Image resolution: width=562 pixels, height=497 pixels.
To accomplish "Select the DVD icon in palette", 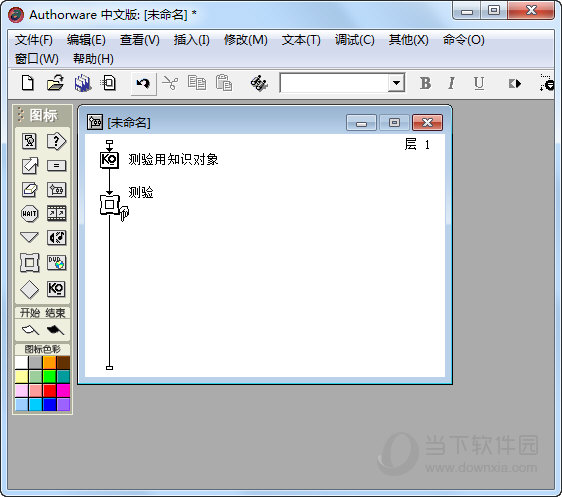I will click(56, 263).
